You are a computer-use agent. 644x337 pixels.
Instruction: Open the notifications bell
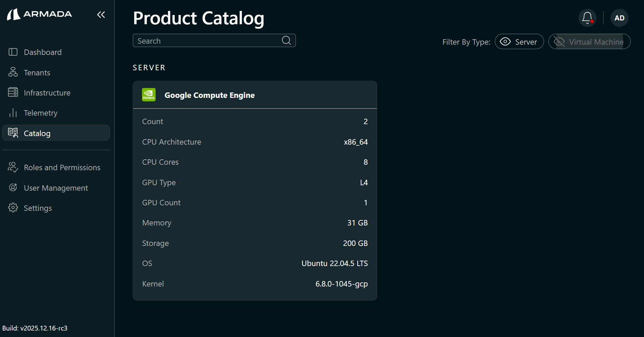pos(587,18)
